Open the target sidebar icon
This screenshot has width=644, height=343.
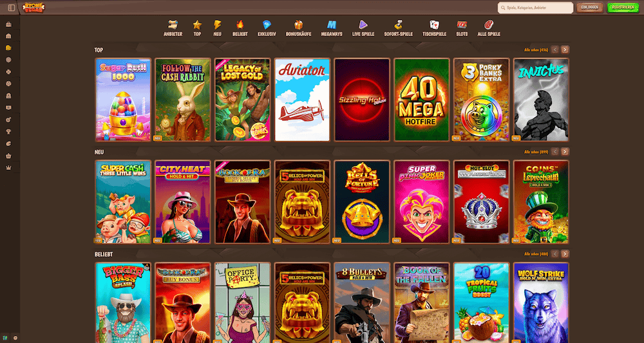click(8, 120)
